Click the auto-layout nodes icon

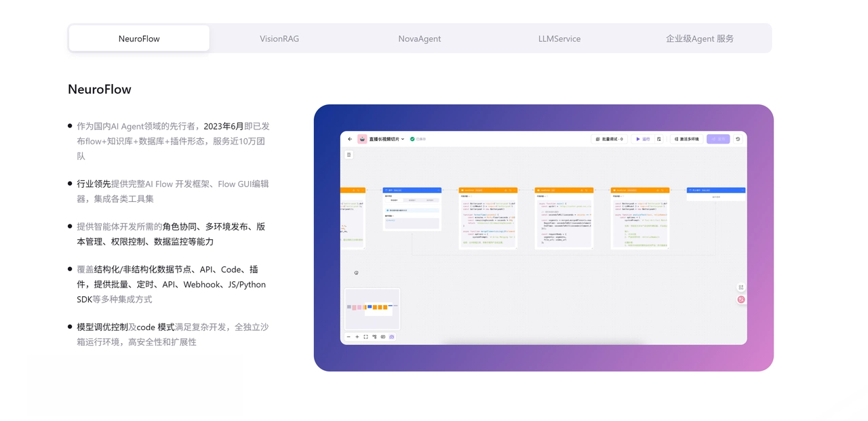click(374, 337)
